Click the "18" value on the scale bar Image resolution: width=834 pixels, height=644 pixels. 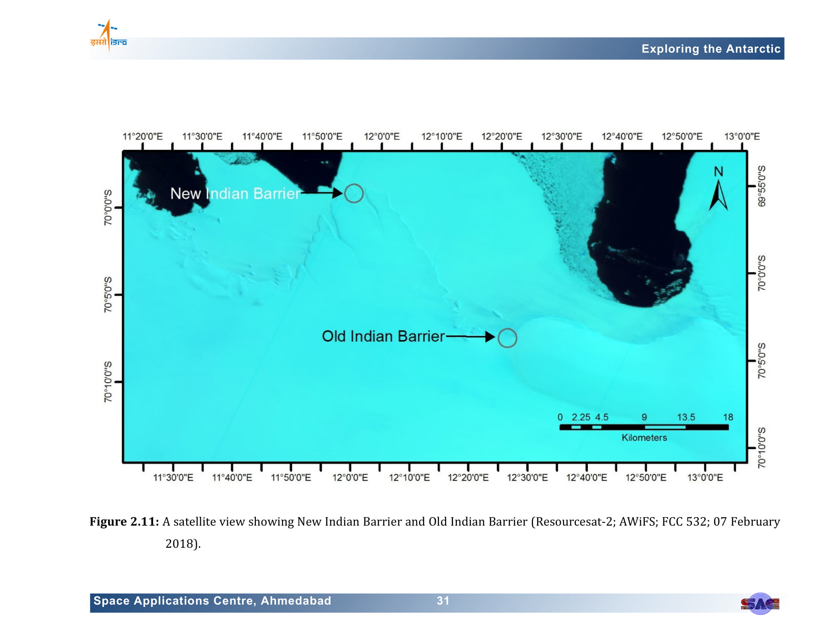pyautogui.click(x=728, y=417)
